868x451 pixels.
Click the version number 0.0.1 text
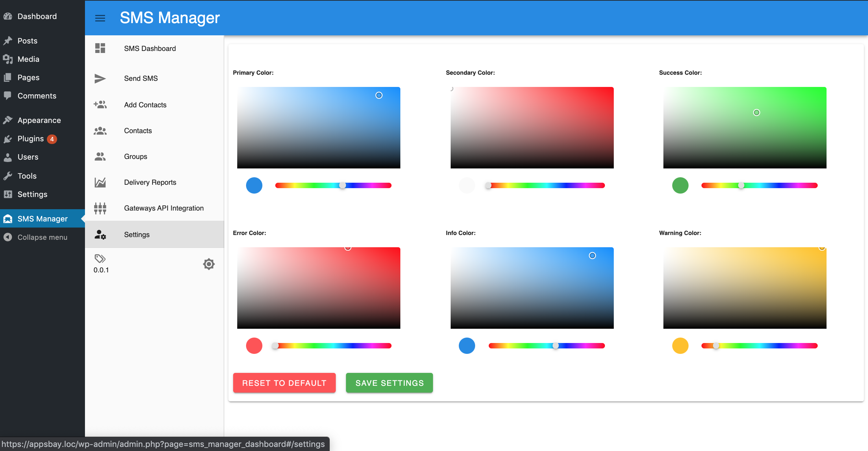[101, 270]
